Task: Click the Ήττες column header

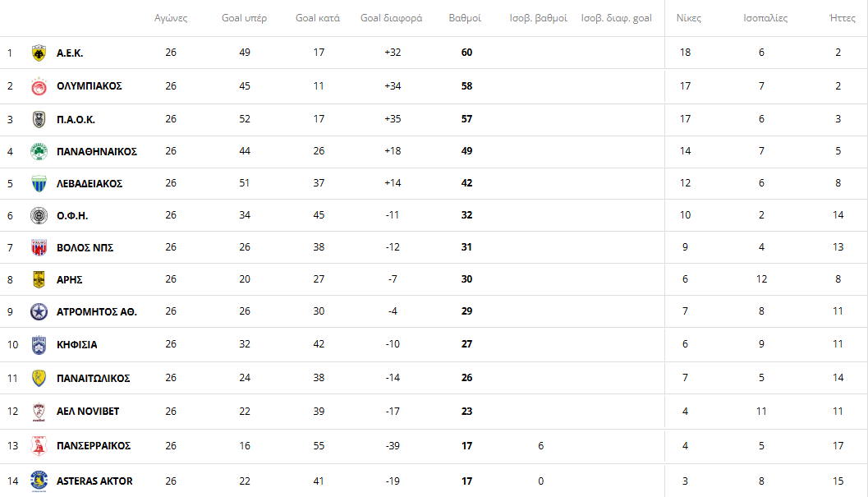Action: point(843,18)
